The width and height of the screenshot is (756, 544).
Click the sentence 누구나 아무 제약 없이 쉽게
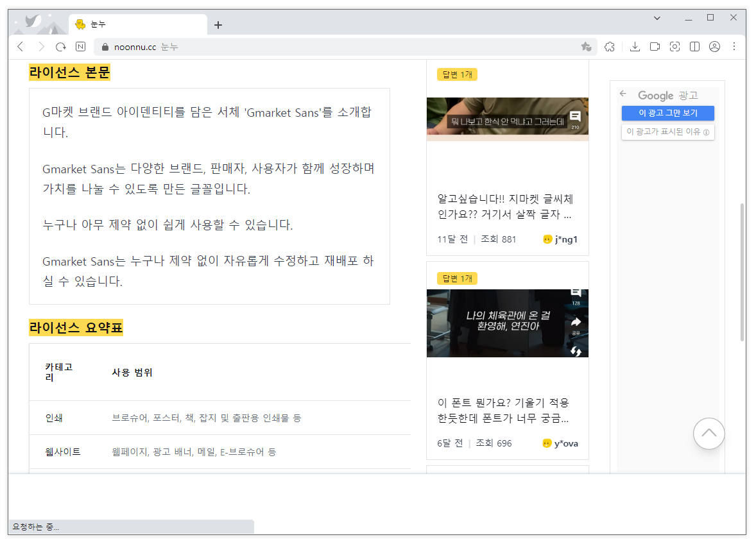168,225
